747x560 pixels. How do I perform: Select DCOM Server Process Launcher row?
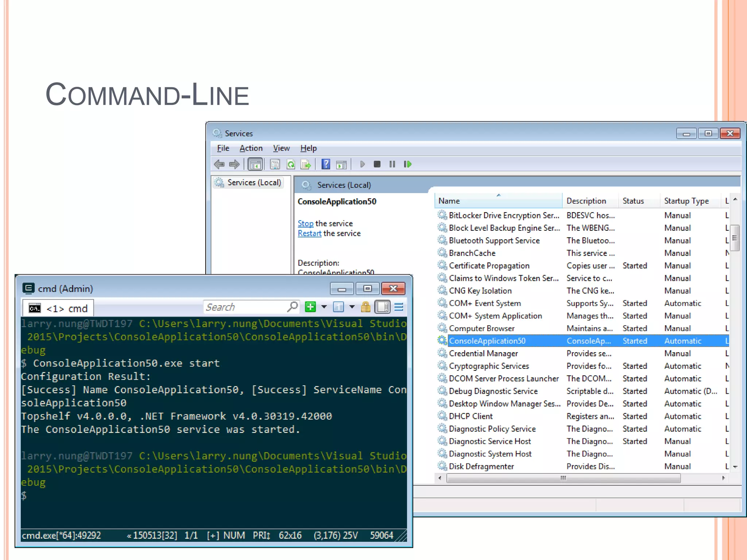click(583, 378)
